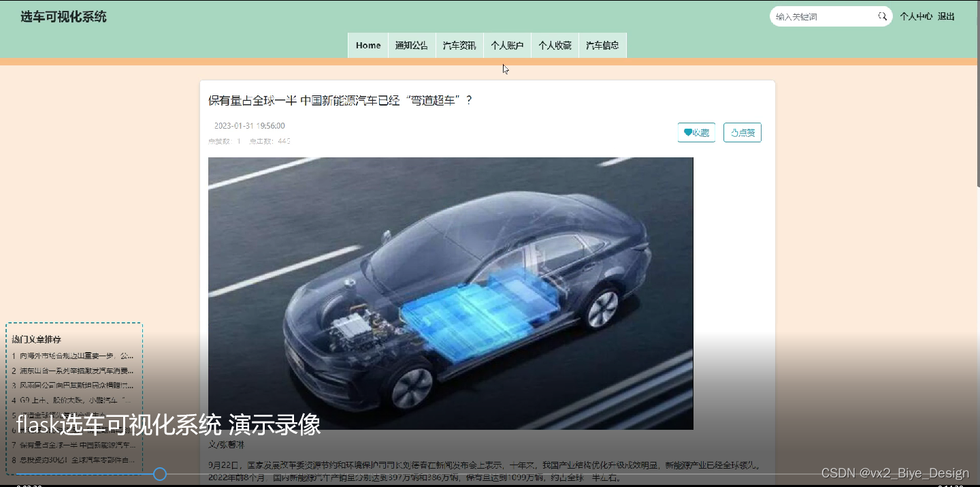Open the 通知公告 menu item
Viewport: 980px width, 487px height.
point(412,46)
